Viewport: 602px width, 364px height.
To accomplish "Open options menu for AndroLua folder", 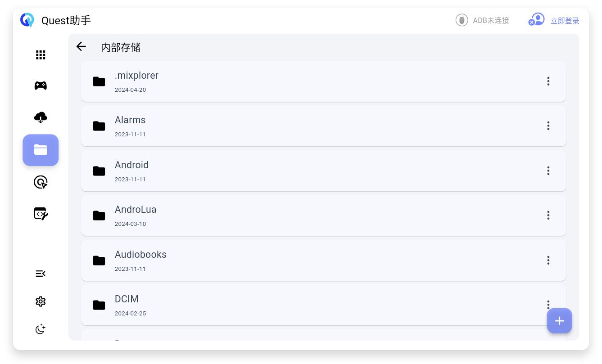I will tap(548, 215).
